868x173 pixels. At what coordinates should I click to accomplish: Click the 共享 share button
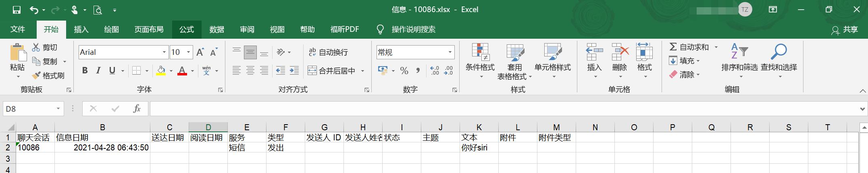(845, 30)
